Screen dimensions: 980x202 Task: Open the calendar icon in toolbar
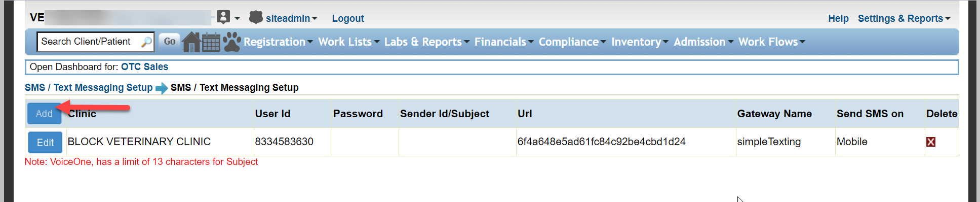(211, 42)
